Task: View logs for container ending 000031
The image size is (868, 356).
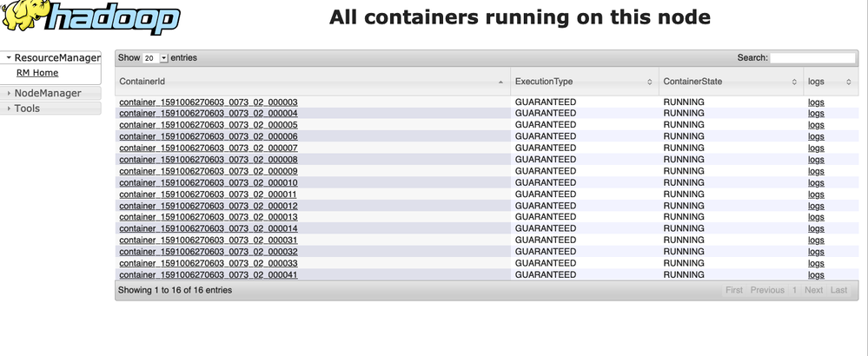Action: (x=816, y=240)
